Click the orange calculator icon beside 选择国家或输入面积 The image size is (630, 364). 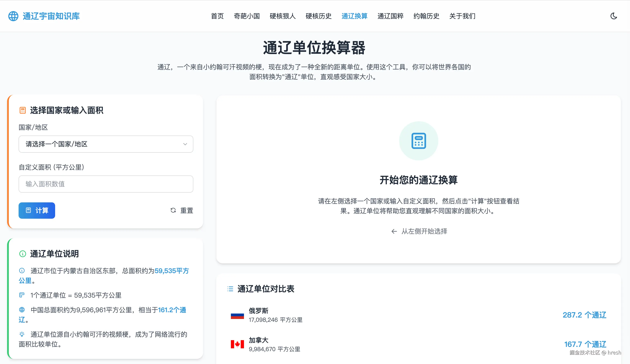click(22, 110)
